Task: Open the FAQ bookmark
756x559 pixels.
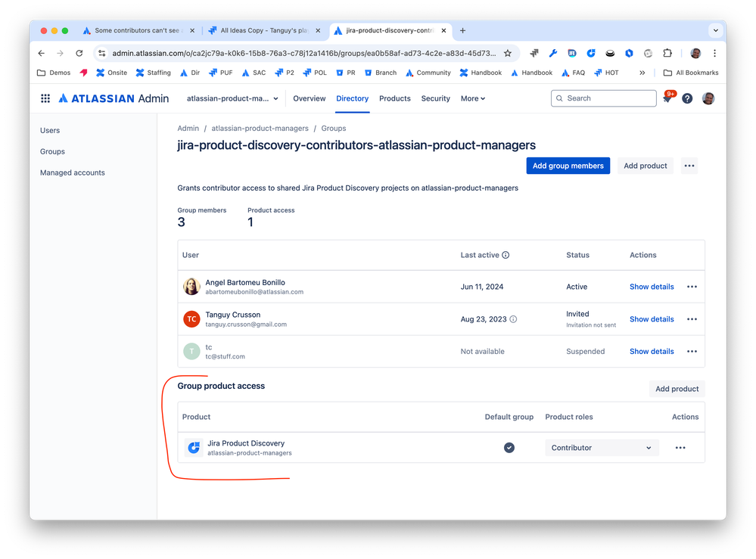Action: [574, 73]
